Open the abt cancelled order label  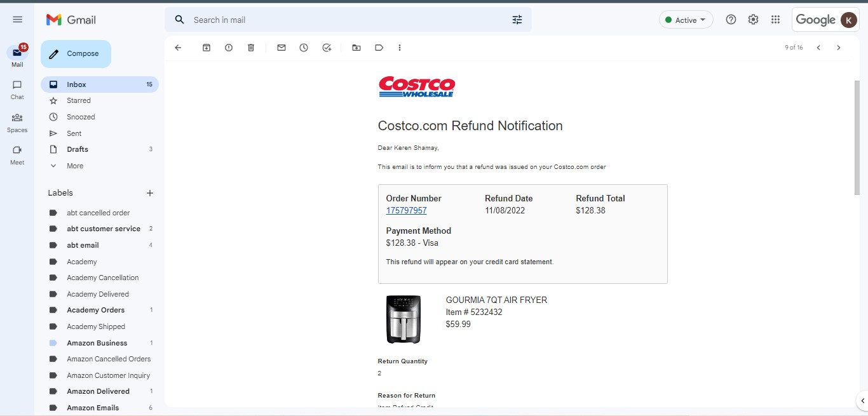point(100,213)
